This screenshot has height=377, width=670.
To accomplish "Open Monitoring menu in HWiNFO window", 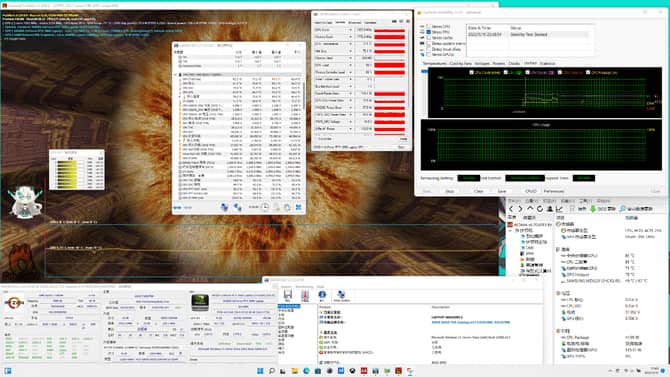I will (304, 286).
